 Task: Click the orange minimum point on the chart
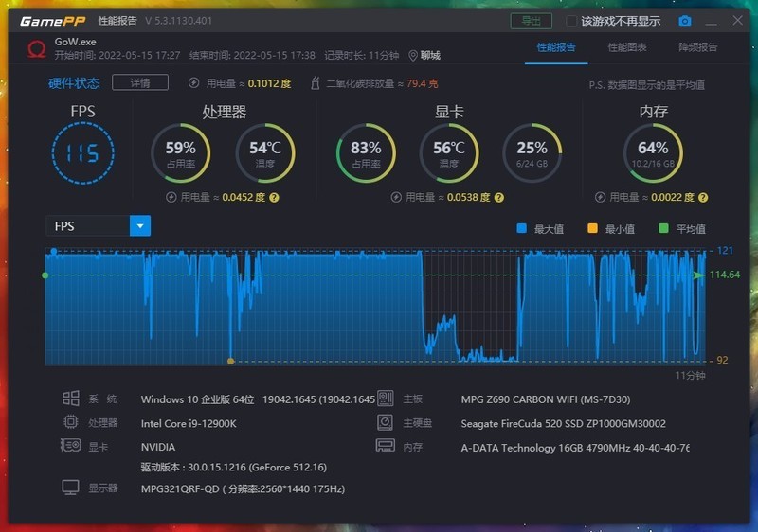pos(230,361)
